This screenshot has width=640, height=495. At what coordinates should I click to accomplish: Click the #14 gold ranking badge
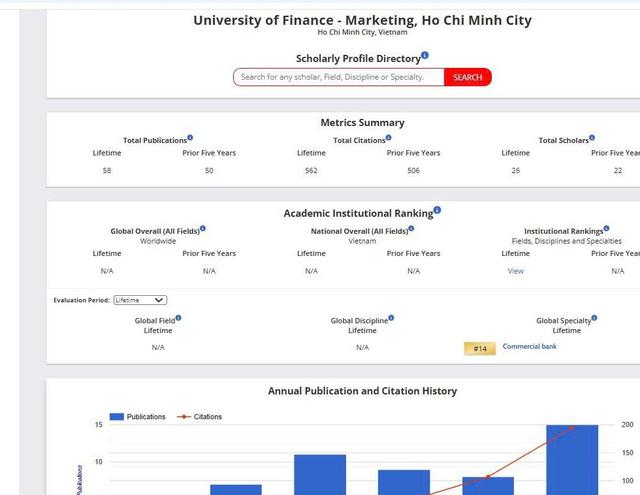[x=480, y=348]
